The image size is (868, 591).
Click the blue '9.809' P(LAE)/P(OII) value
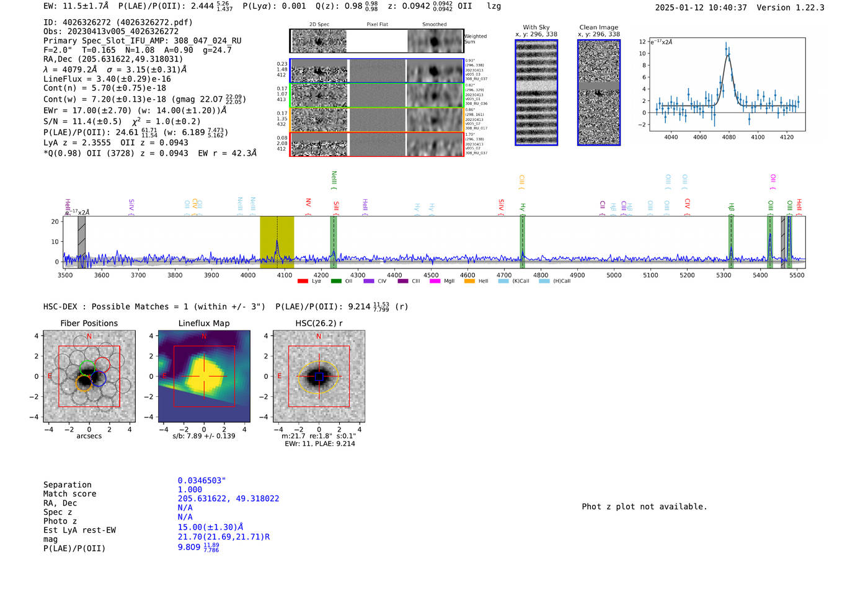click(189, 547)
